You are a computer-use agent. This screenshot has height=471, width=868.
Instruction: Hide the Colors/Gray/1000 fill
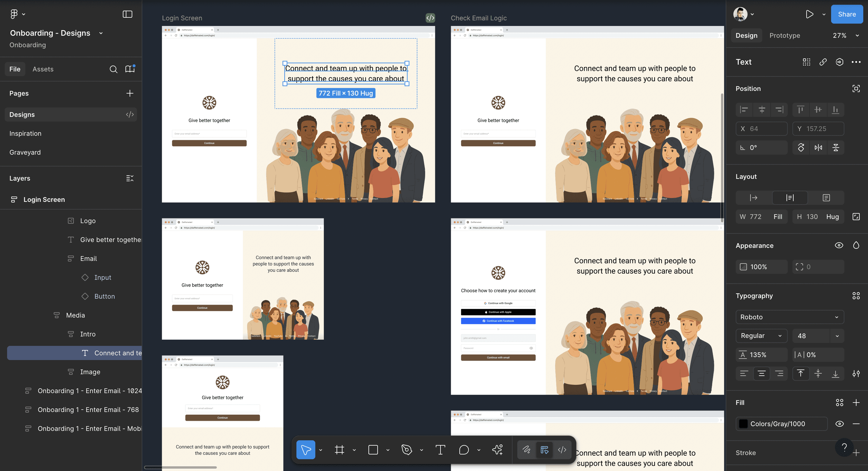839,424
